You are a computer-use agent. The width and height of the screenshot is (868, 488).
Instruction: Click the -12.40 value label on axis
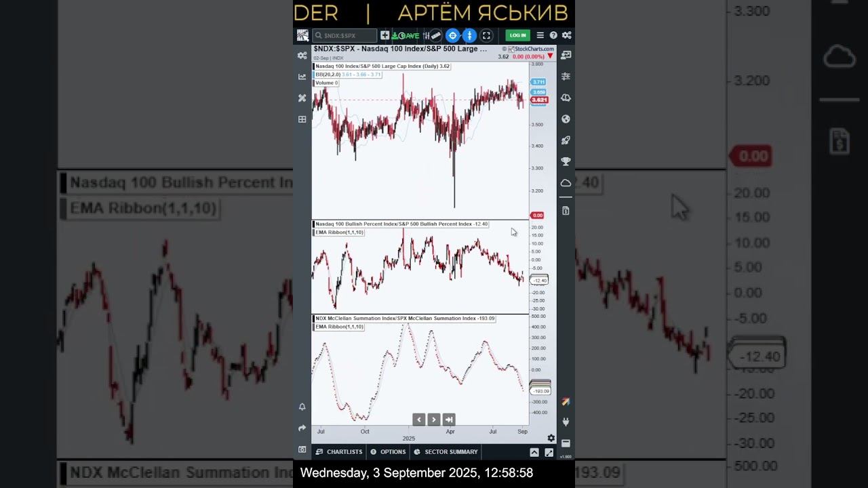(x=540, y=281)
